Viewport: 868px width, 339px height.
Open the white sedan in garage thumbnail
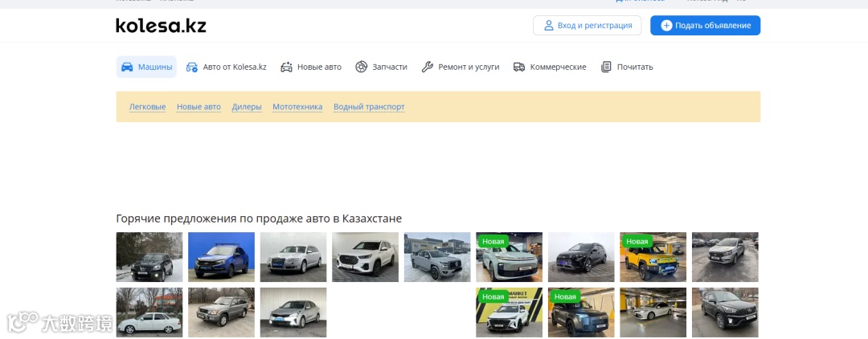tap(653, 312)
